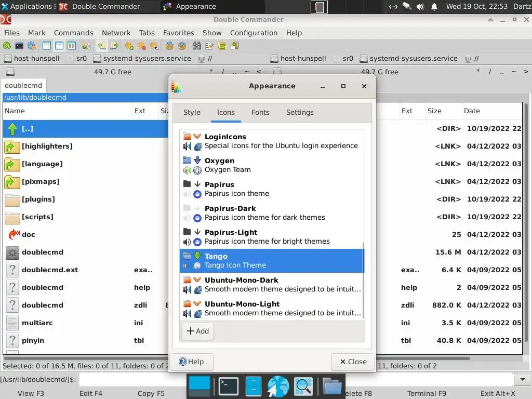Open the Network menu
Viewport: 532px width, 399px height.
tap(116, 33)
